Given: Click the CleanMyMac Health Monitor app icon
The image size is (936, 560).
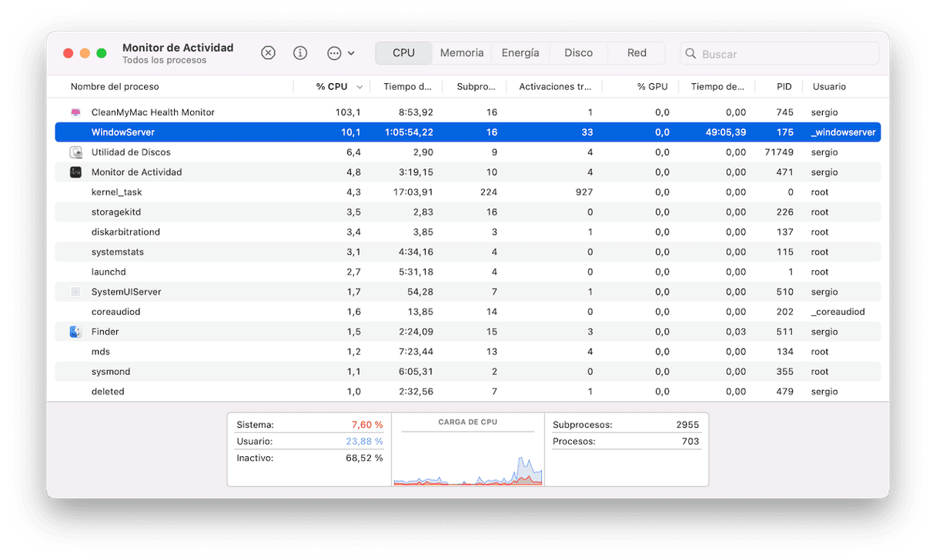Looking at the screenshot, I should click(75, 112).
